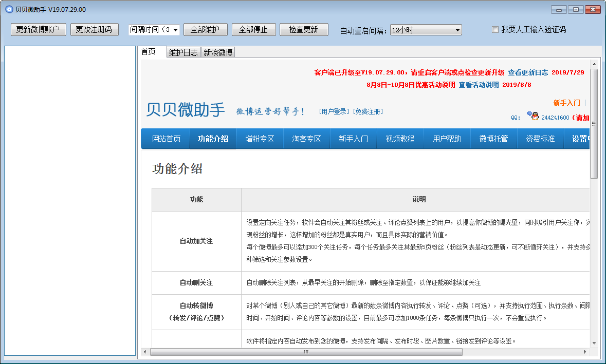Viewport: 606px width, 364px height.
Task: Click the 全部停止 button
Action: click(x=253, y=30)
